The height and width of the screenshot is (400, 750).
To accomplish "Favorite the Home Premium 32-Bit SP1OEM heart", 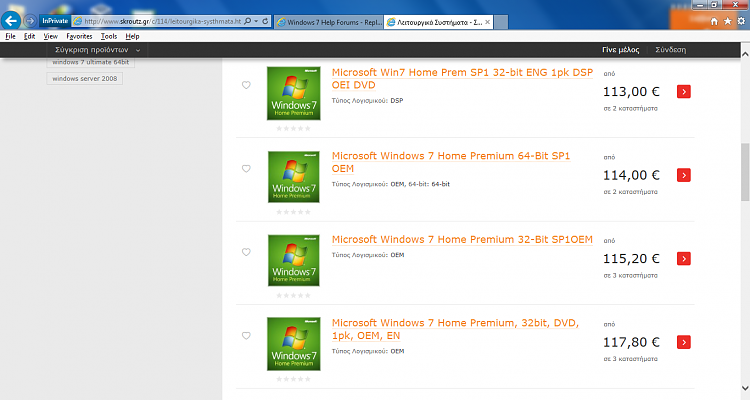I will (x=246, y=252).
